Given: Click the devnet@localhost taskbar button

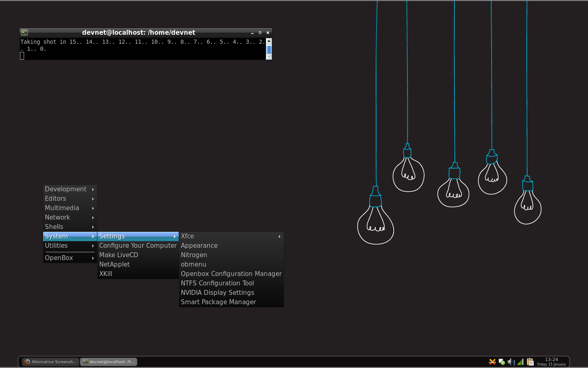Looking at the screenshot, I should click(109, 362).
